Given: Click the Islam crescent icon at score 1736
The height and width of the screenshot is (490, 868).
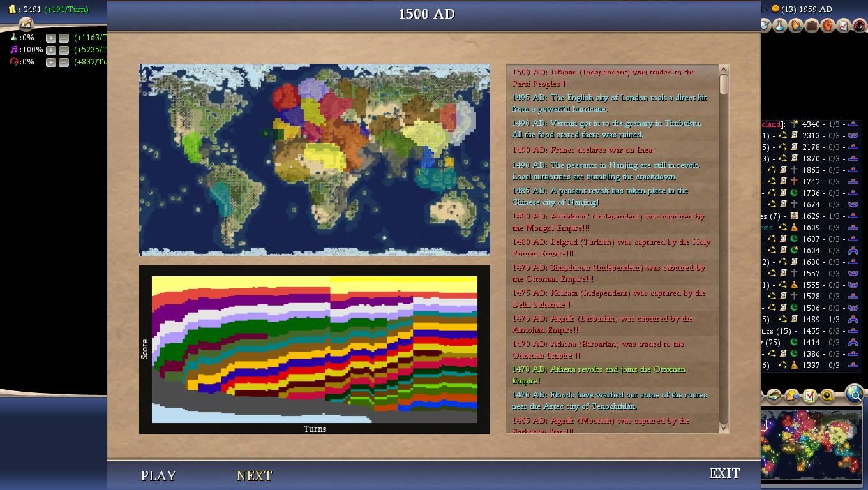Looking at the screenshot, I should pyautogui.click(x=794, y=193).
